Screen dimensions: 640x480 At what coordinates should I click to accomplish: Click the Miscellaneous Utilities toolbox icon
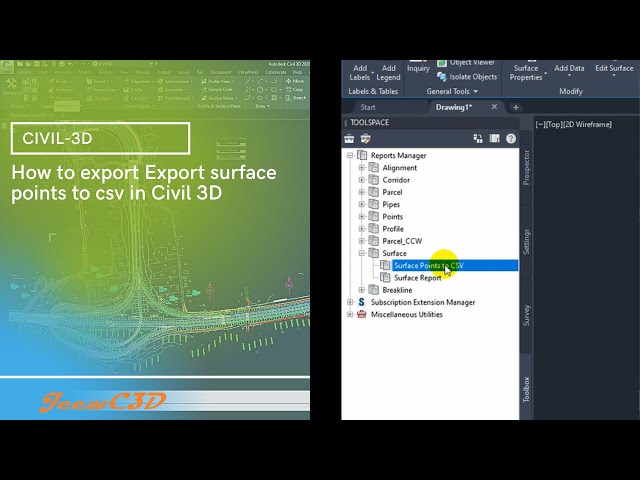(x=362, y=314)
